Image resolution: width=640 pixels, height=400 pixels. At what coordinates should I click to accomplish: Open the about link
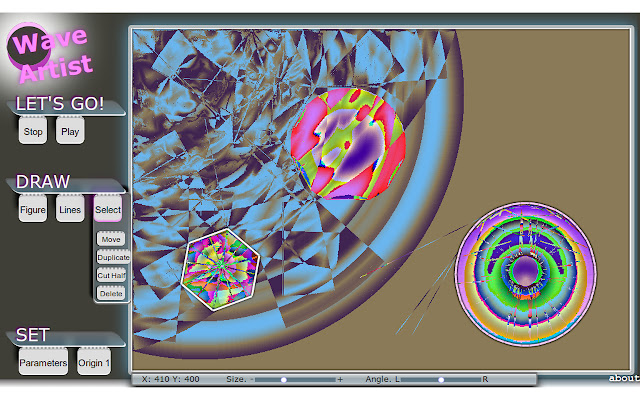pyautogui.click(x=624, y=378)
